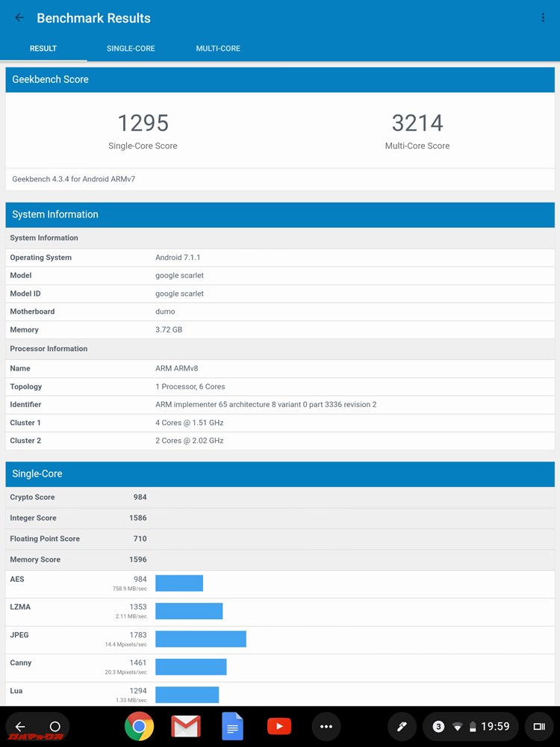Open the overview windows button
The height and width of the screenshot is (747, 560).
point(539,727)
